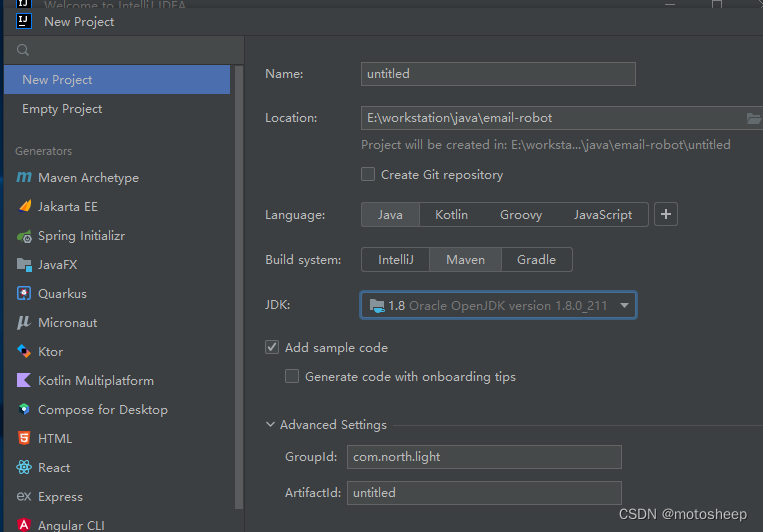Click the search magnifier icon

pos(22,50)
